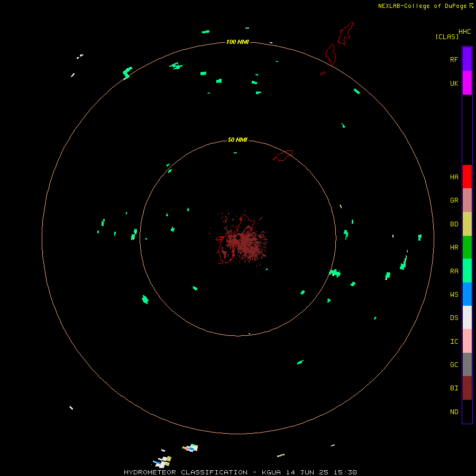Click the HR dark green legend swatch
The height and width of the screenshot is (476, 476).
click(x=467, y=247)
